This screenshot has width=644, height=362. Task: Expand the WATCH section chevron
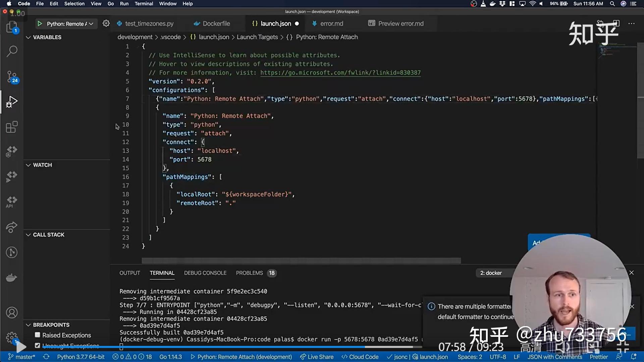[x=28, y=165]
